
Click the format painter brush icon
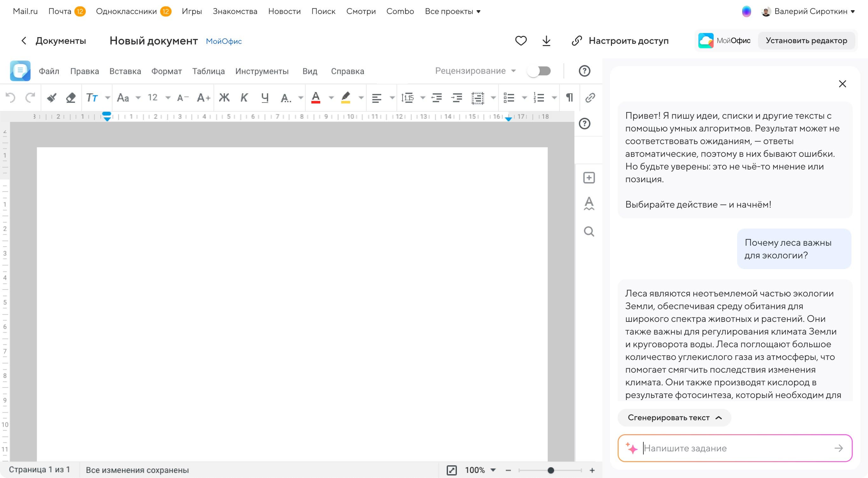[x=51, y=98]
